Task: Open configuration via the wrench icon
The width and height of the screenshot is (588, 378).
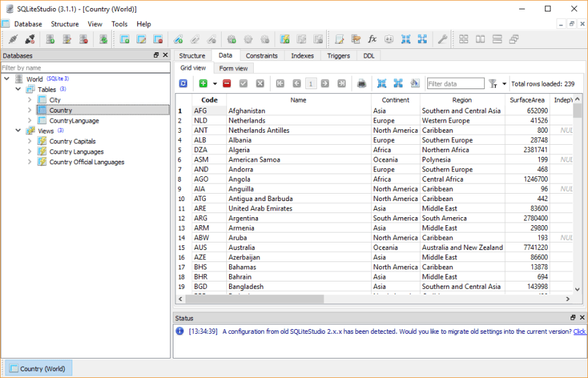Action: tap(443, 40)
